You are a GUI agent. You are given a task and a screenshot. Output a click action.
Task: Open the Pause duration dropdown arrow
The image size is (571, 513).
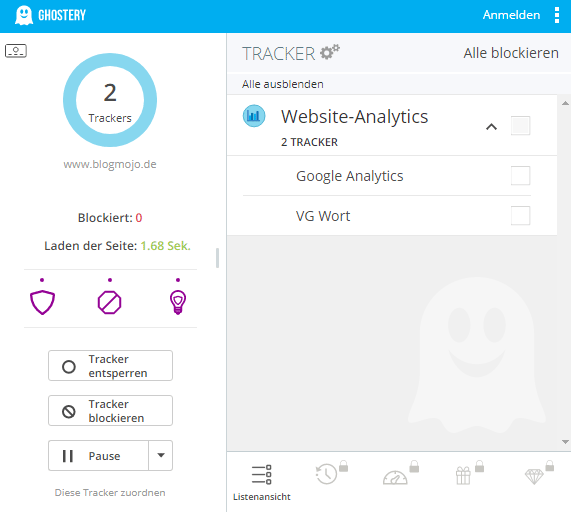(161, 455)
